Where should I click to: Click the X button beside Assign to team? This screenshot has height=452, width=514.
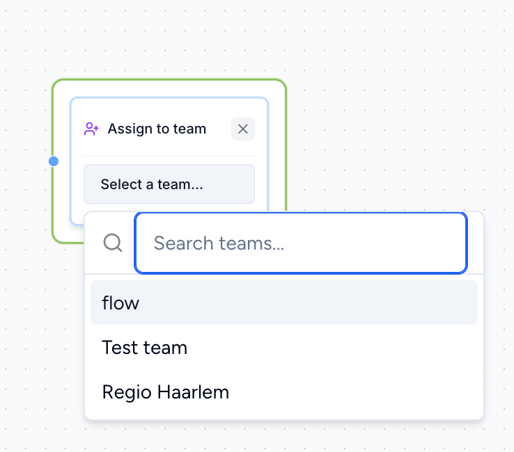[243, 129]
